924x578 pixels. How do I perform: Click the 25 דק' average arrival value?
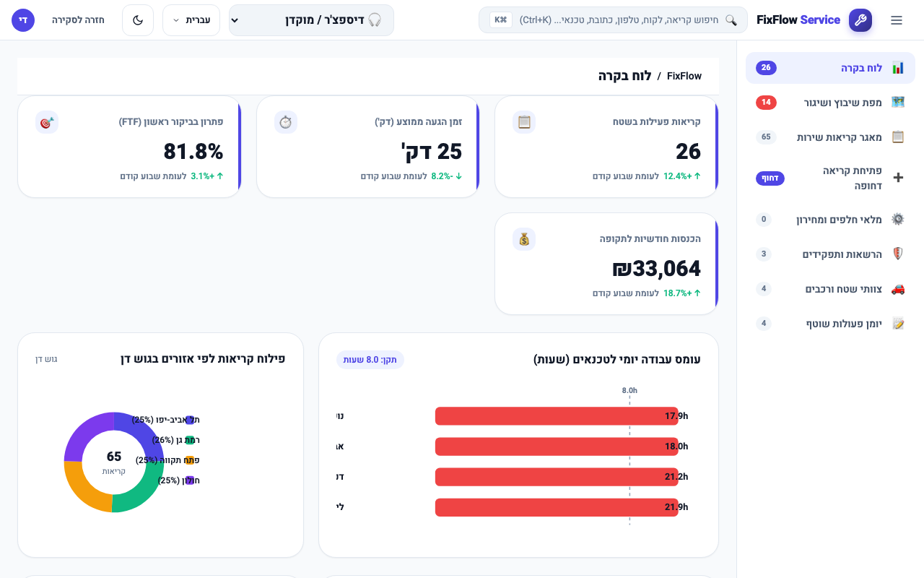click(431, 152)
